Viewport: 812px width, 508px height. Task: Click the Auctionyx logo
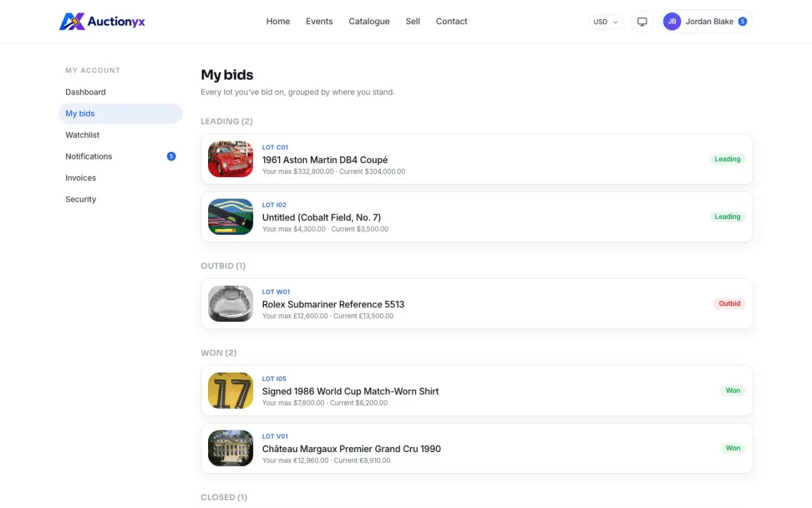click(102, 22)
